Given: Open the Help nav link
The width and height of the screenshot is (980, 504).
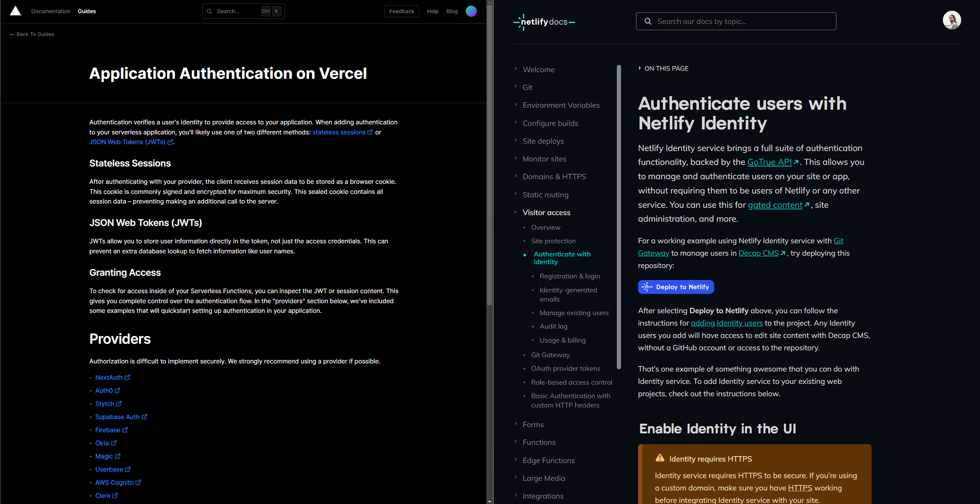Looking at the screenshot, I should [433, 11].
